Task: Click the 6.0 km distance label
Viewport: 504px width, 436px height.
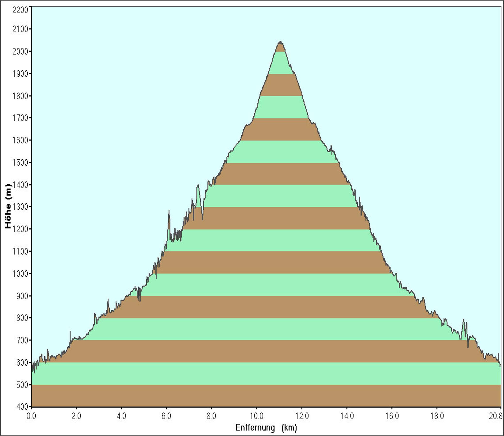Action: 166,416
